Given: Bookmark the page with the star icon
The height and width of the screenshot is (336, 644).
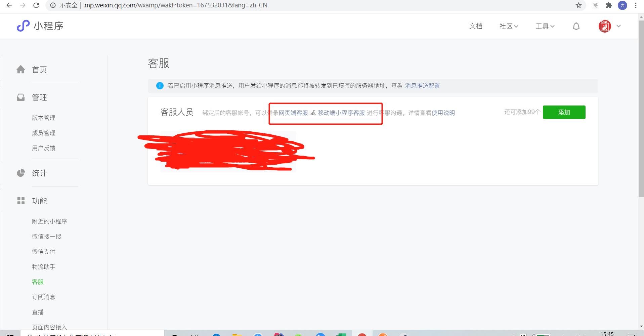Looking at the screenshot, I should (x=578, y=5).
